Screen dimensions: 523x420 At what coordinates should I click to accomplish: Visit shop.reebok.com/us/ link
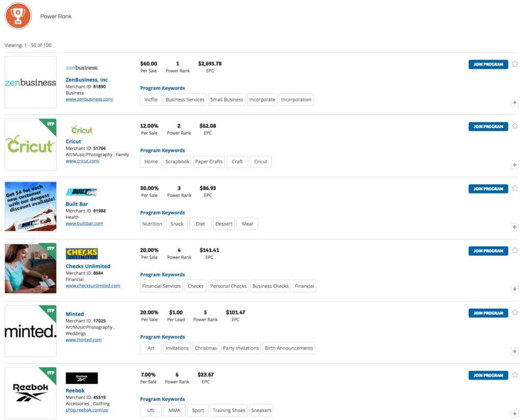(x=87, y=410)
